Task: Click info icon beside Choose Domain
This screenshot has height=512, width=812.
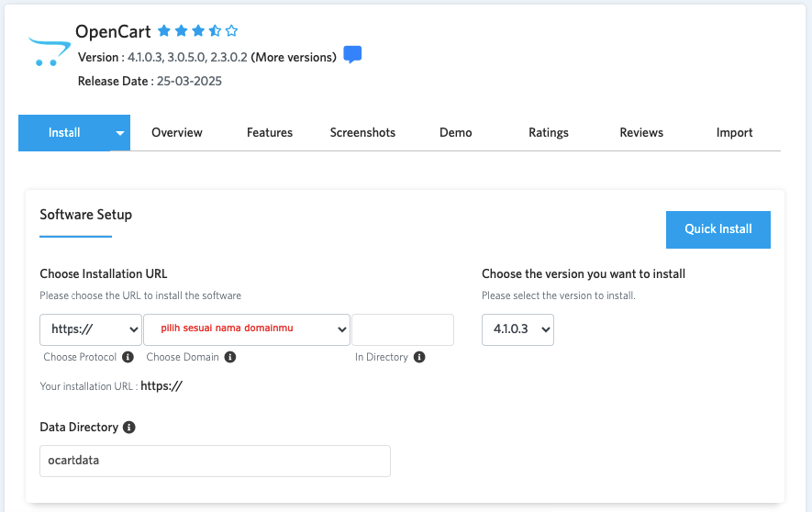Action: (x=230, y=357)
